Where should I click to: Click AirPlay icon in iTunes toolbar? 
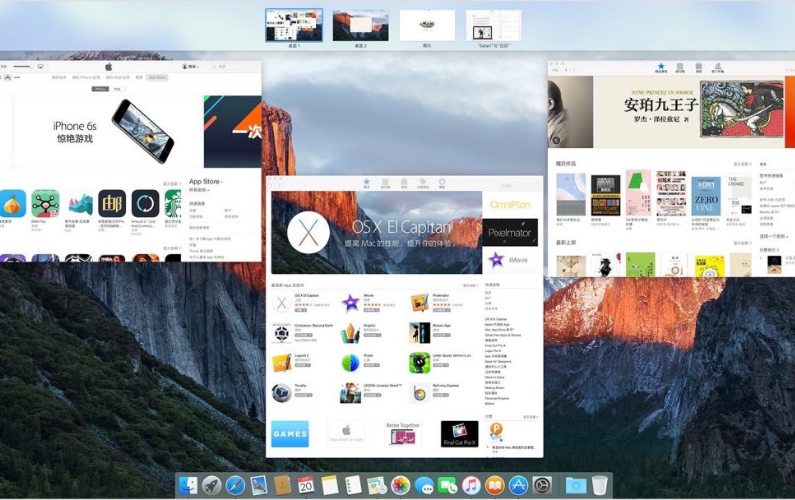(41, 66)
